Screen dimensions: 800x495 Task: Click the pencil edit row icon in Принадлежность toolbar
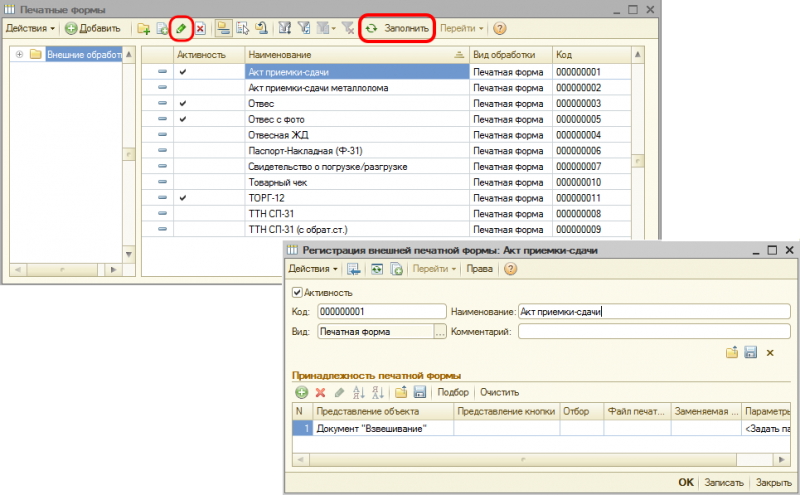click(339, 392)
